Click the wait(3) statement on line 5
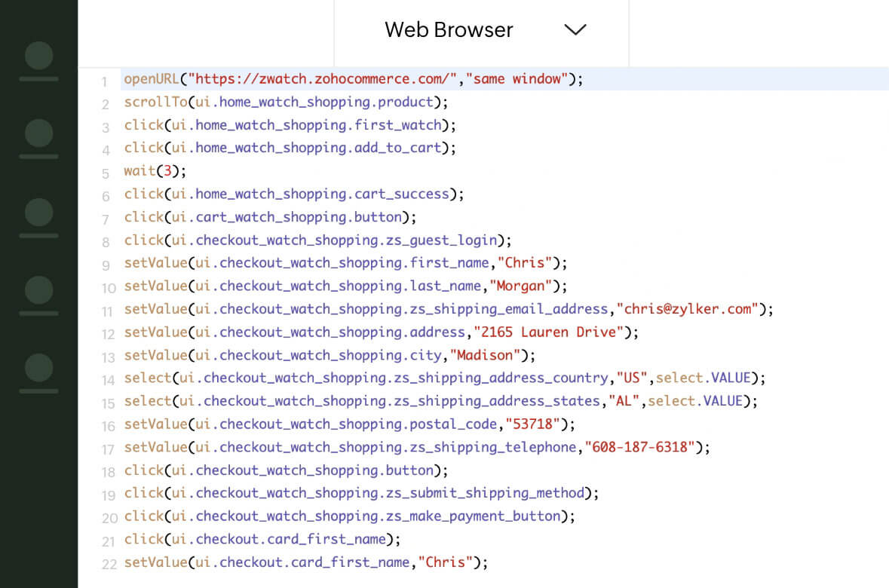Image resolution: width=889 pixels, height=588 pixels. [155, 170]
